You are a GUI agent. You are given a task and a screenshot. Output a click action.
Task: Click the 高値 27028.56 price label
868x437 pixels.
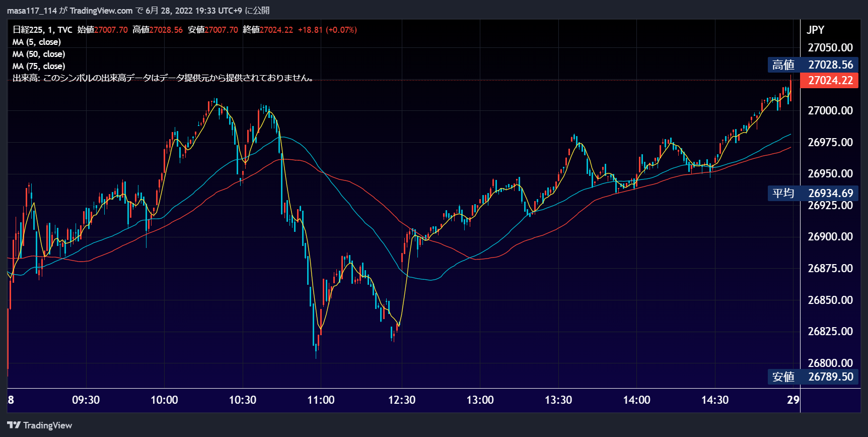click(x=813, y=65)
